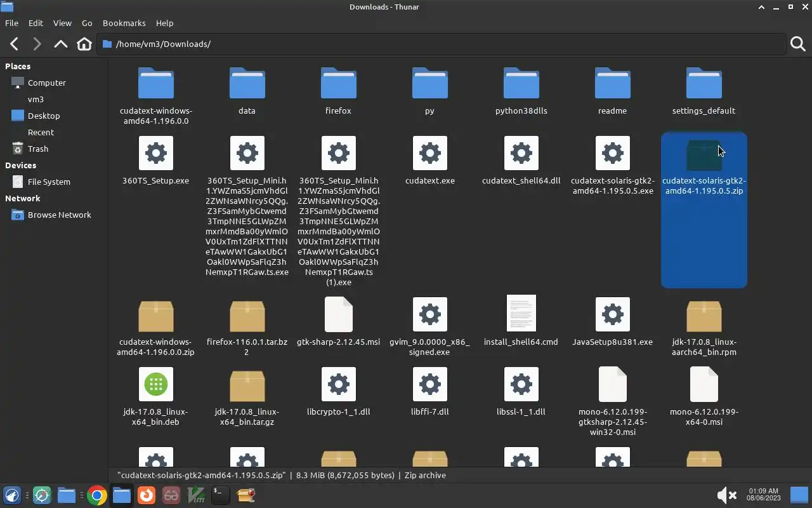The image size is (812, 508).
Task: Open the Go menu
Action: tap(87, 23)
